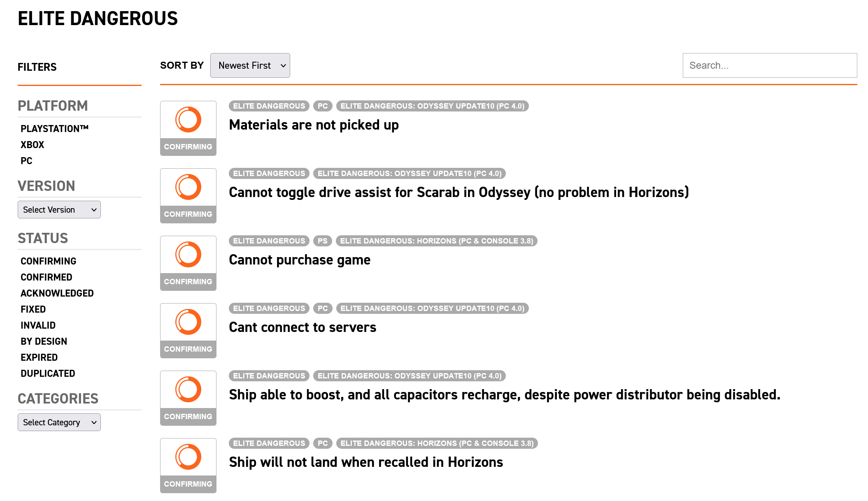868x501 pixels.
Task: Click PC tag on Ship will not land issue
Action: coord(323,443)
